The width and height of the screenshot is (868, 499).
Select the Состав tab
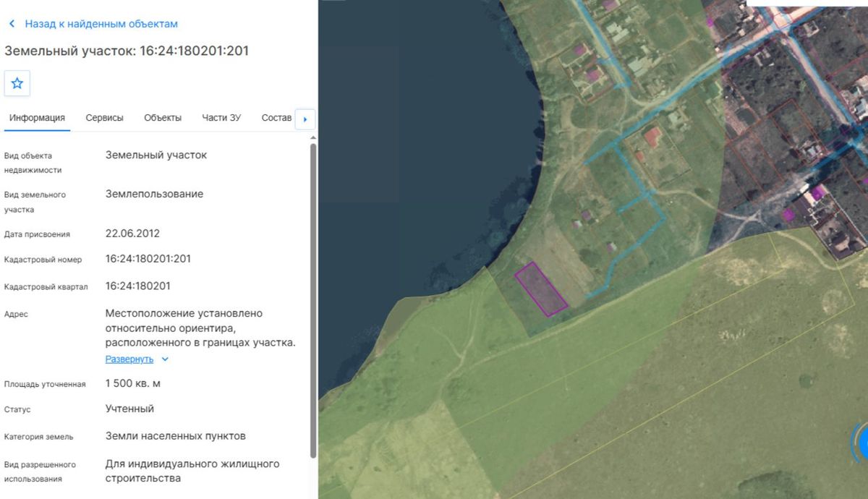click(276, 118)
